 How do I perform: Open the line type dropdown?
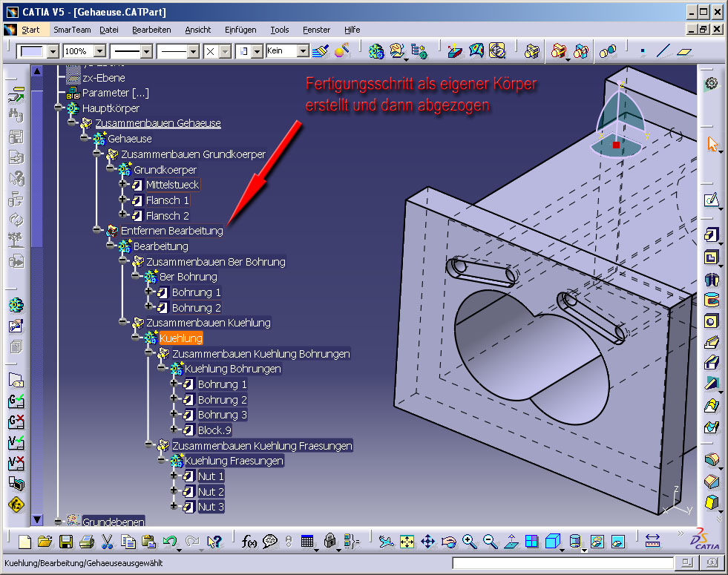point(194,51)
